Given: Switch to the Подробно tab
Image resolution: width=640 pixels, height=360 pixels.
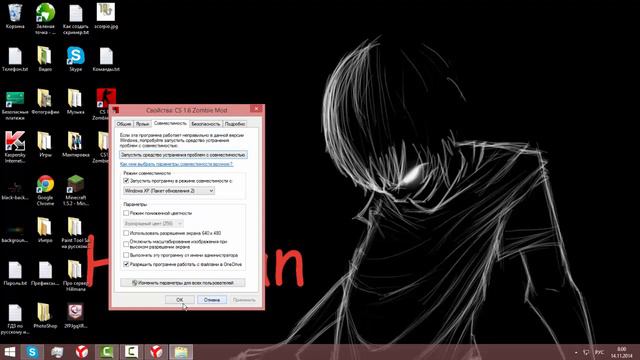Looking at the screenshot, I should [235, 124].
